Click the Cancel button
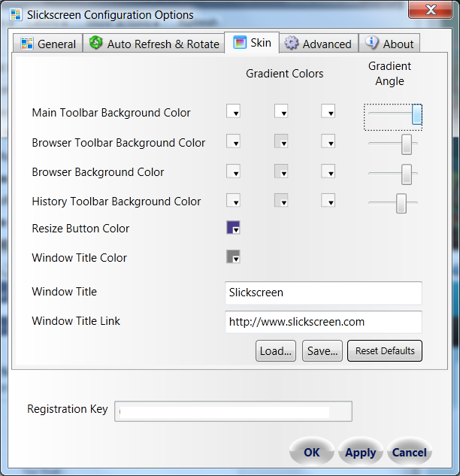Viewport: 460px width, 476px height. tap(410, 453)
